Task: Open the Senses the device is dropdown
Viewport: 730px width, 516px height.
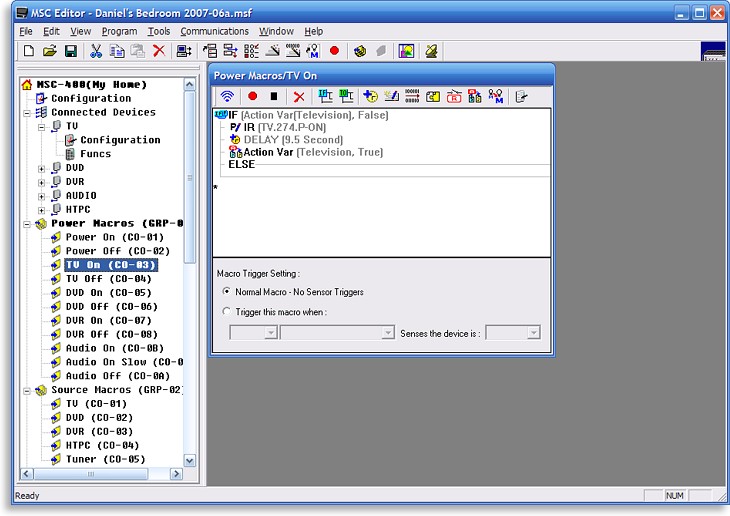Action: (x=533, y=333)
